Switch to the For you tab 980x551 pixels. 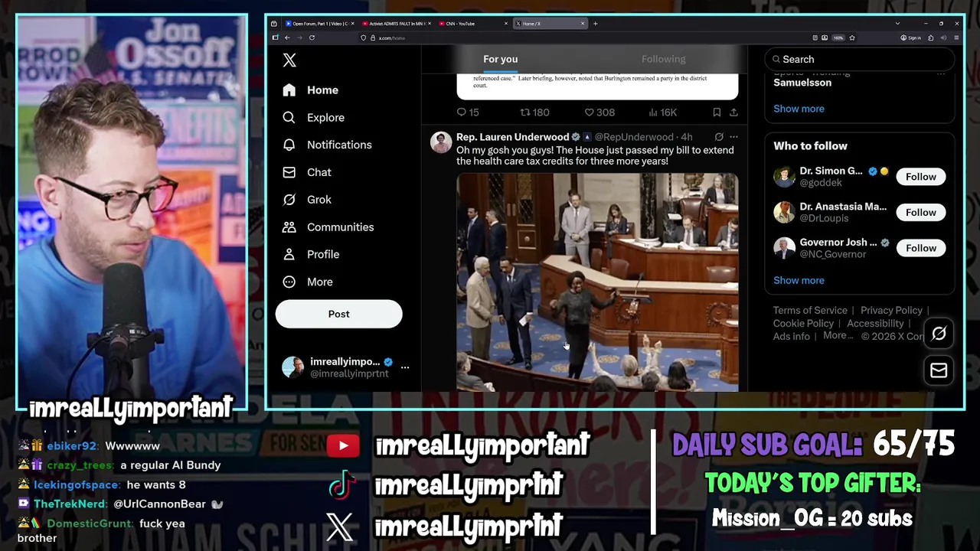pyautogui.click(x=500, y=59)
